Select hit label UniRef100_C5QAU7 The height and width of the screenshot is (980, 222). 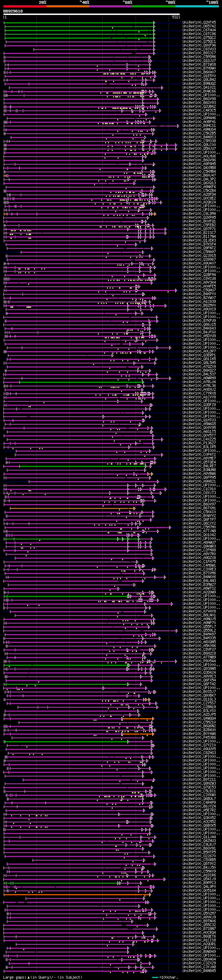coord(199,290)
